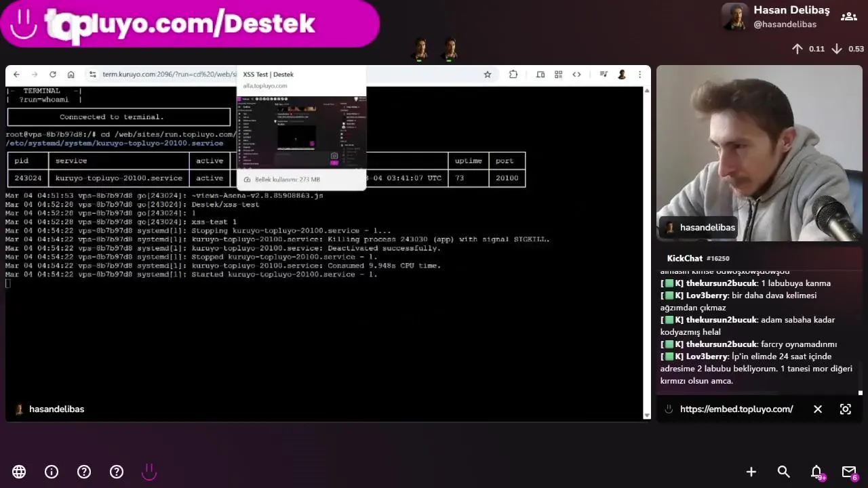Open site settings icon beside the URL
868x488 pixels.
tap(92, 75)
